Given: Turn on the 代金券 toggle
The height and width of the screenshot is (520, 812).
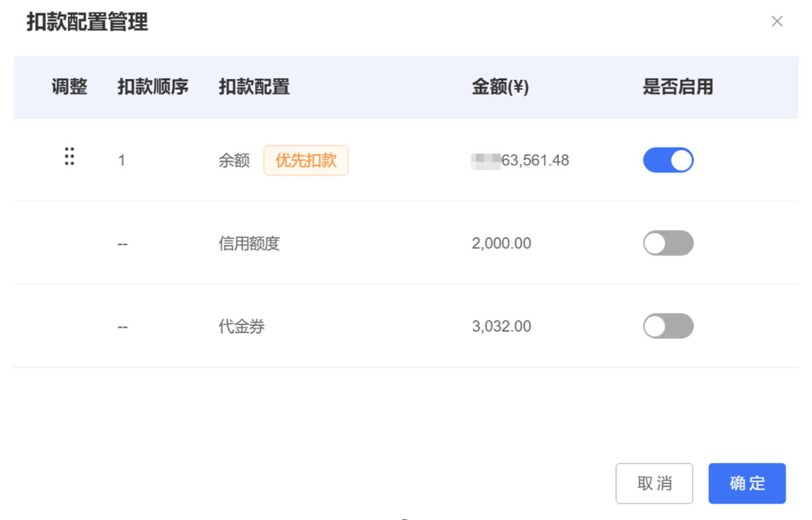Looking at the screenshot, I should click(x=668, y=326).
